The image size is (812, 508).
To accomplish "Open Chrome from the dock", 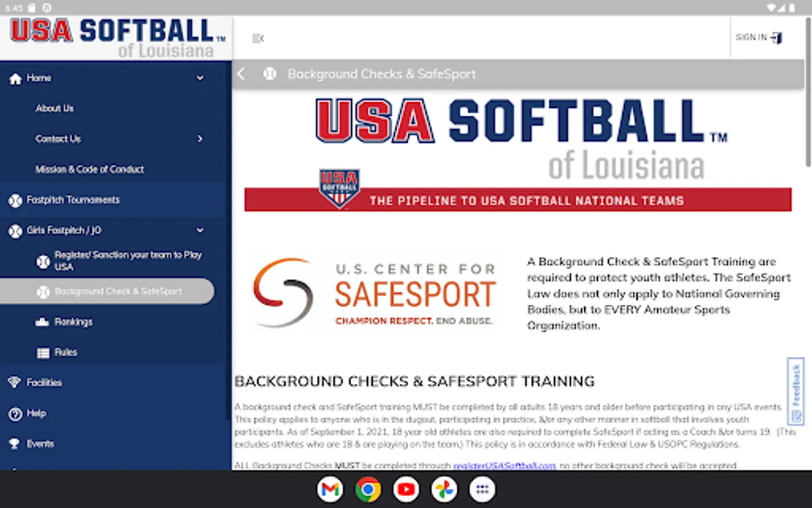I will point(368,489).
